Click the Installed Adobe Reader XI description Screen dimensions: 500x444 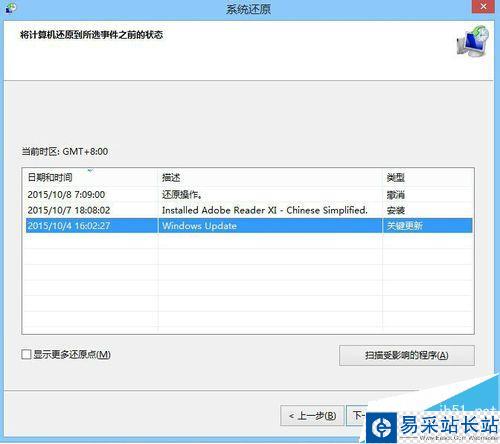265,210
